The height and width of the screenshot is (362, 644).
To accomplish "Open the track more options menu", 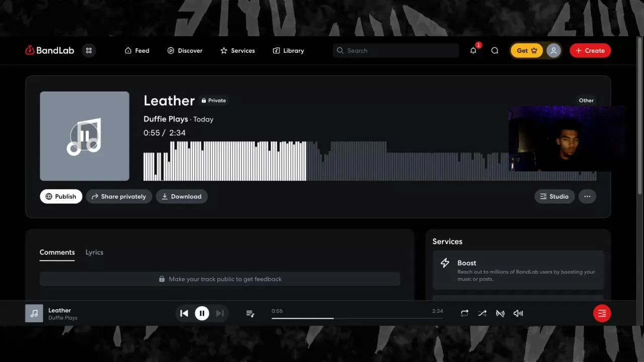I will (587, 196).
